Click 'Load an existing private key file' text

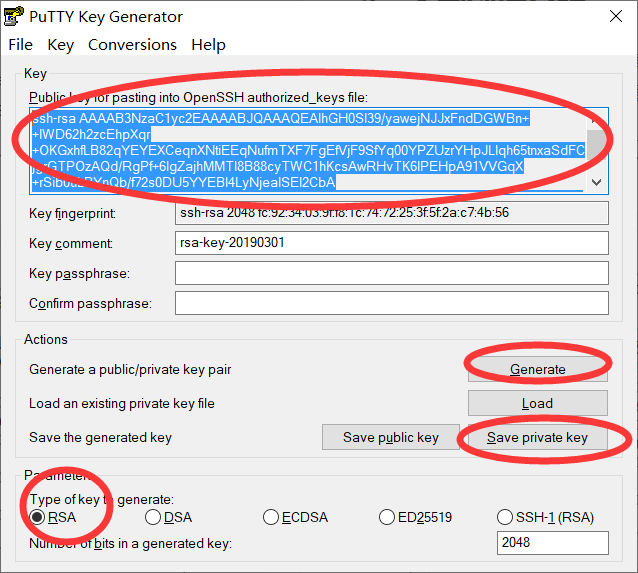click(x=122, y=403)
